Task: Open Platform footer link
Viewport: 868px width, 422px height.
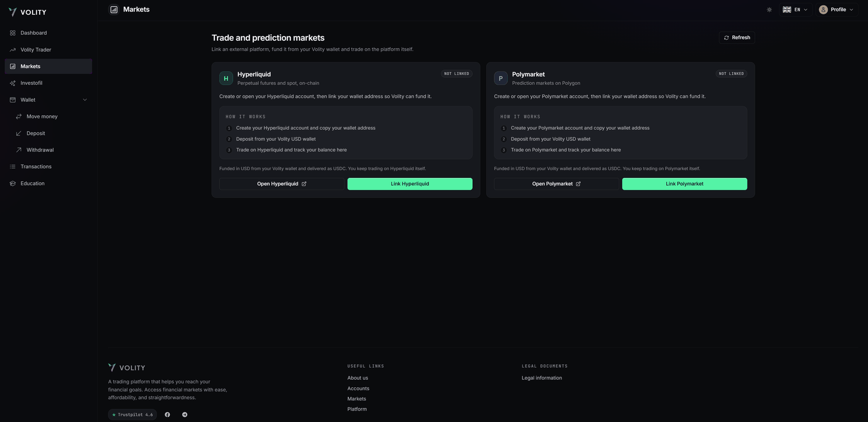Action: tap(358, 410)
